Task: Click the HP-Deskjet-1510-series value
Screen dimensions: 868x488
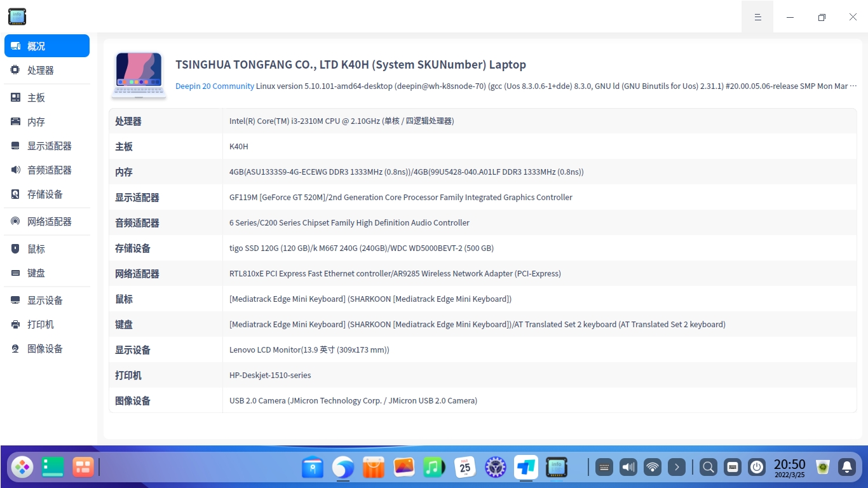Action: coord(270,375)
